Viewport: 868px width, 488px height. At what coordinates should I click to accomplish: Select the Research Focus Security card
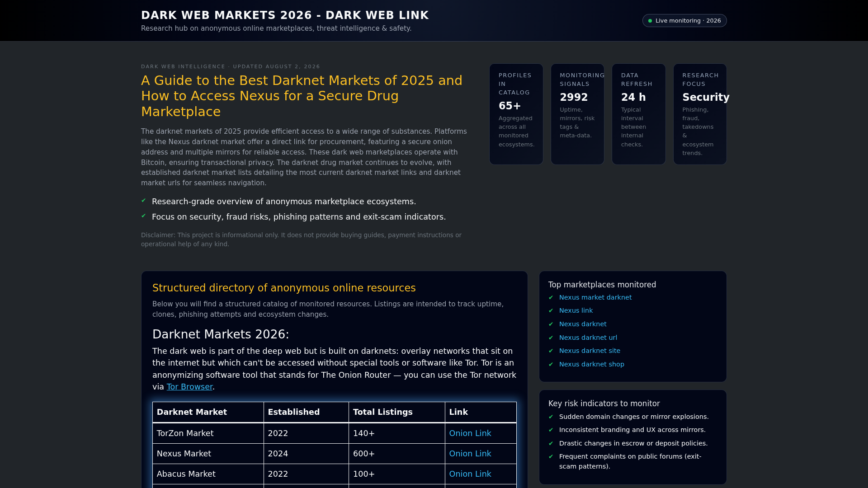(x=700, y=114)
